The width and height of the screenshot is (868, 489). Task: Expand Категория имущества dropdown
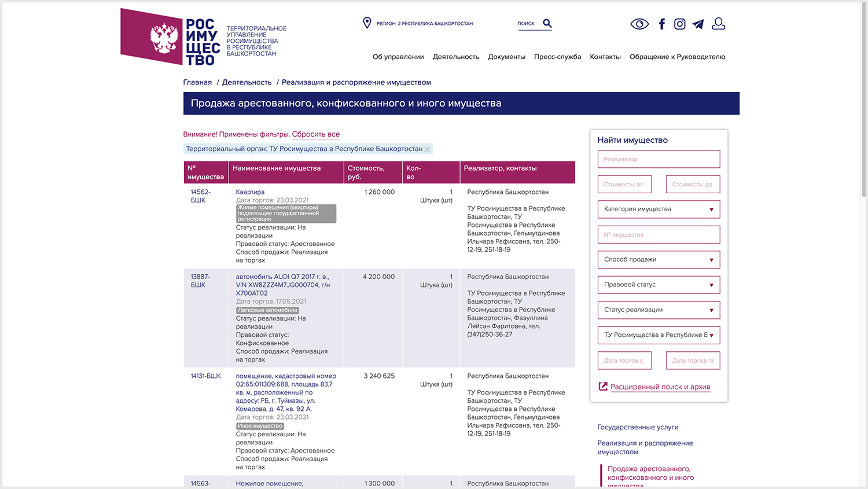pos(659,209)
